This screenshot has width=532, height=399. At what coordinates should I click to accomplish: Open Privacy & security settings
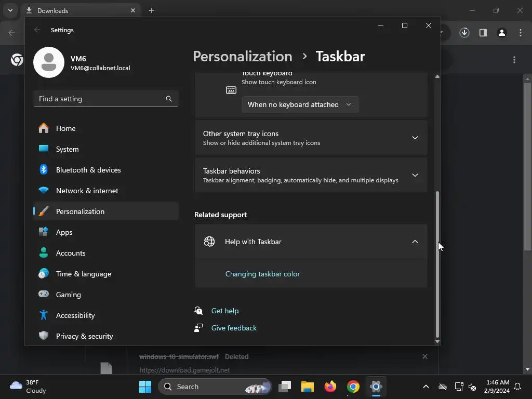point(106,336)
